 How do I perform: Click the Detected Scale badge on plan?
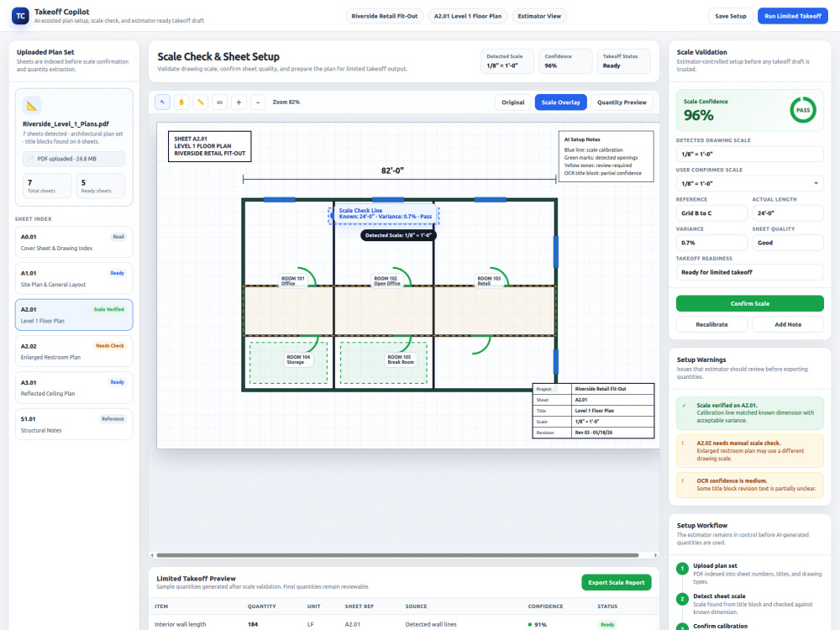pyautogui.click(x=398, y=235)
